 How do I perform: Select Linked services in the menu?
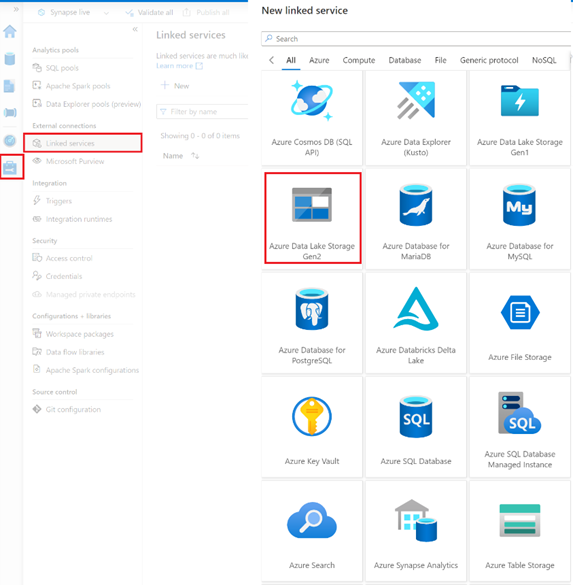tap(83, 143)
